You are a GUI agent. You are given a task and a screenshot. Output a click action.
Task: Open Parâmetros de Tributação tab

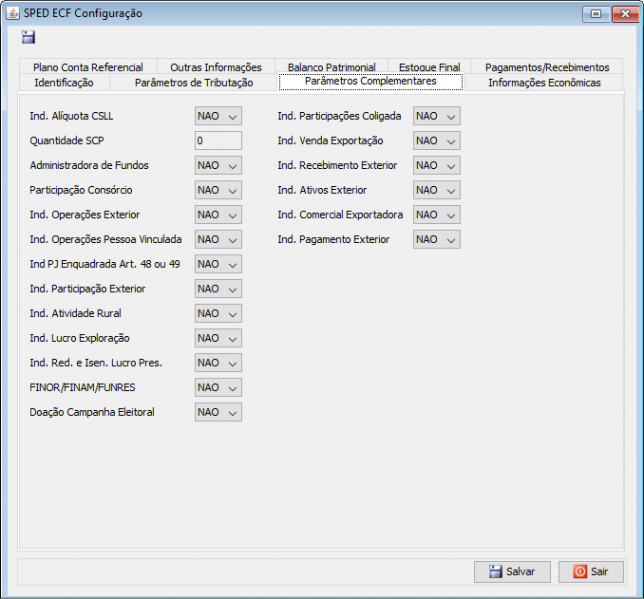click(194, 83)
